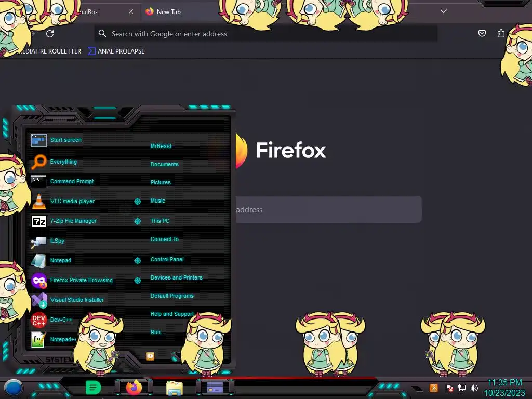Open Command Prompt from the start menu
Viewport: 532px width, 399px height.
62,181
